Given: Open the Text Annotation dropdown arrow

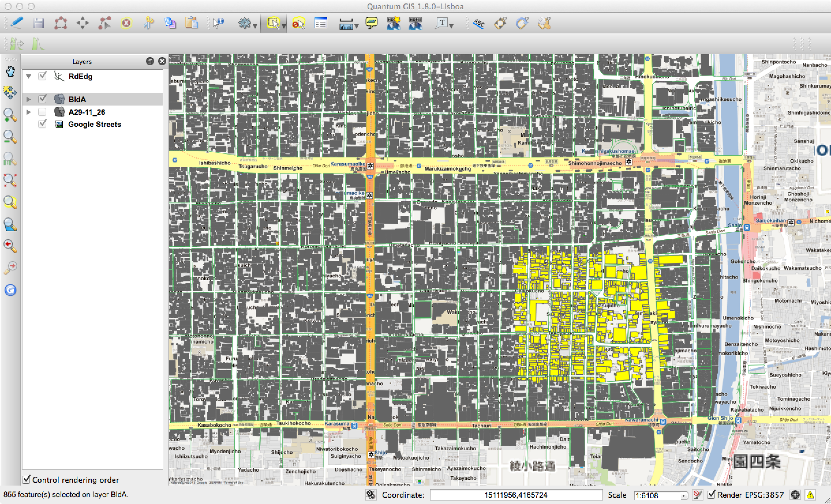Looking at the screenshot, I should click(x=451, y=26).
